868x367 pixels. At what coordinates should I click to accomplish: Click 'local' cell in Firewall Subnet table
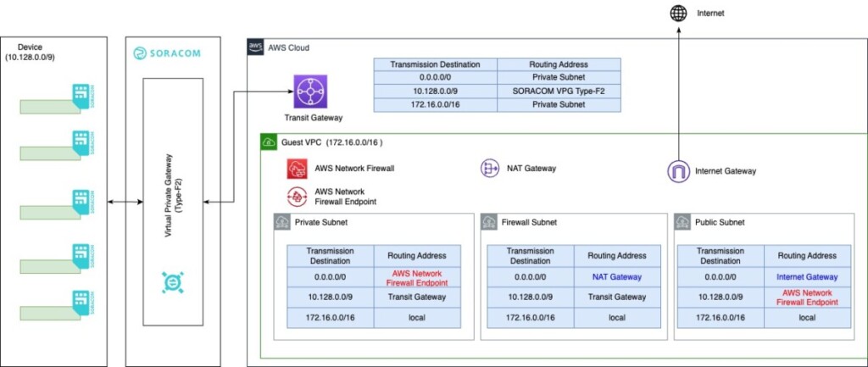[x=616, y=318]
